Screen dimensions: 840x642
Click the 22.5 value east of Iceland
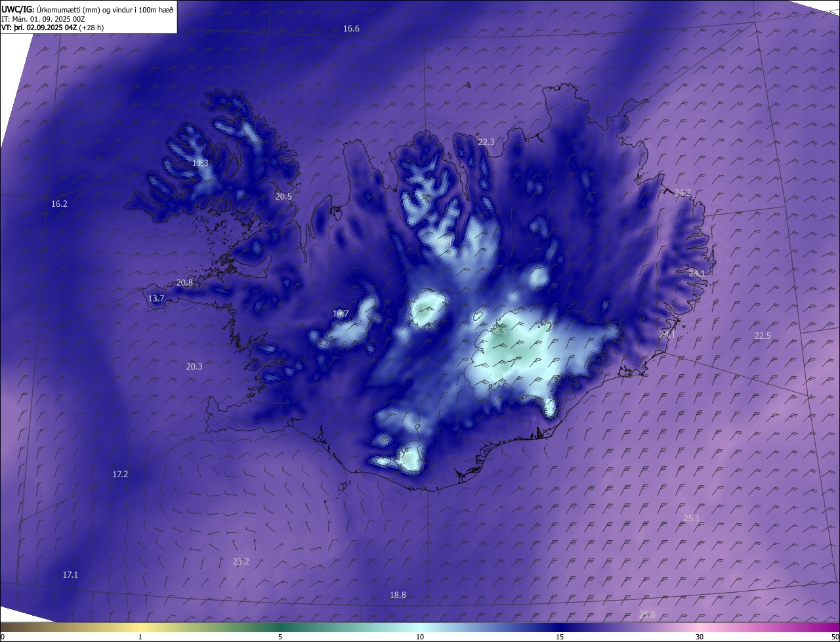tap(763, 335)
